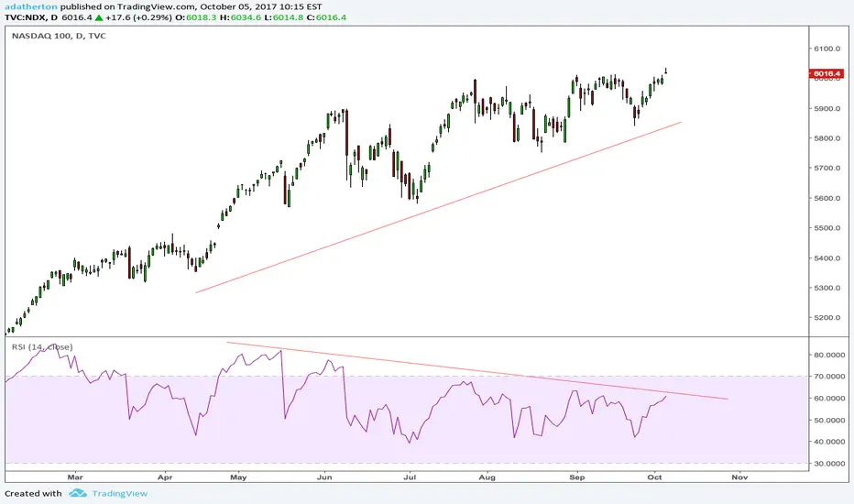The width and height of the screenshot is (854, 504).
Task: Select the descending red trendline above the RSI
Action: (x=477, y=370)
